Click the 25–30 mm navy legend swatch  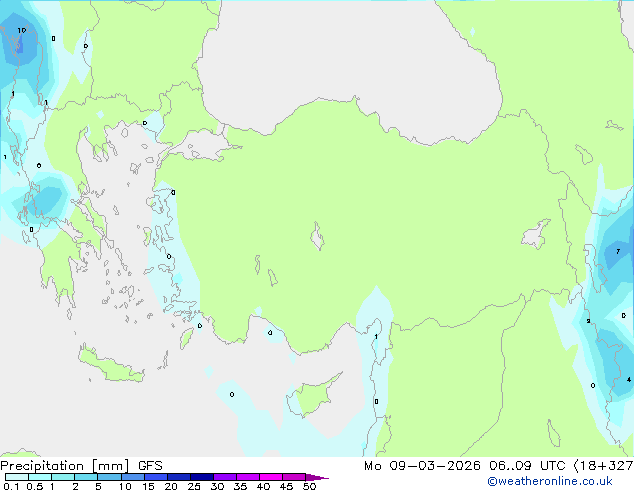click(202, 477)
